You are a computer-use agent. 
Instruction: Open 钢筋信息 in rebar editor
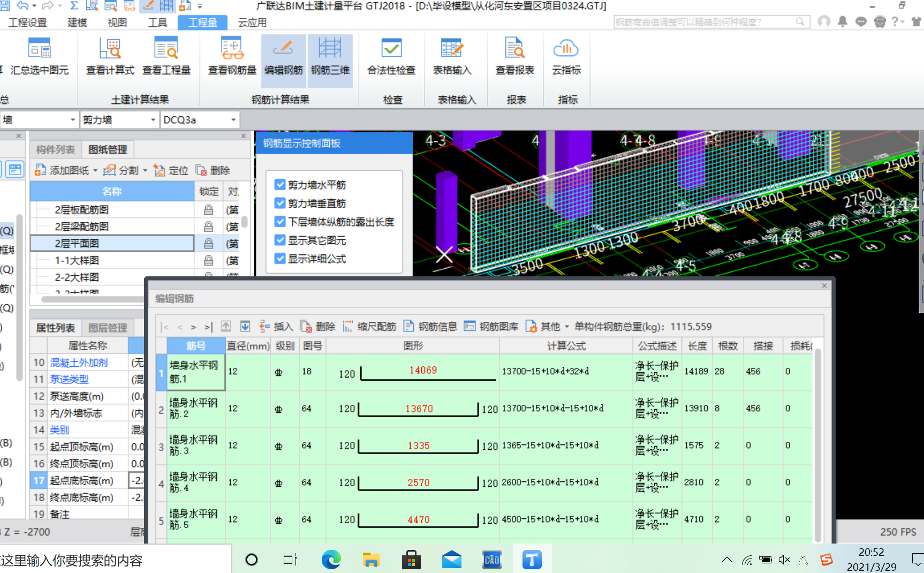coord(430,327)
